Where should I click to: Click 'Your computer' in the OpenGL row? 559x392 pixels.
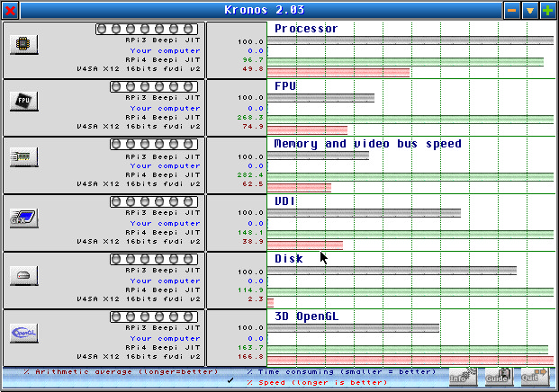click(x=165, y=339)
